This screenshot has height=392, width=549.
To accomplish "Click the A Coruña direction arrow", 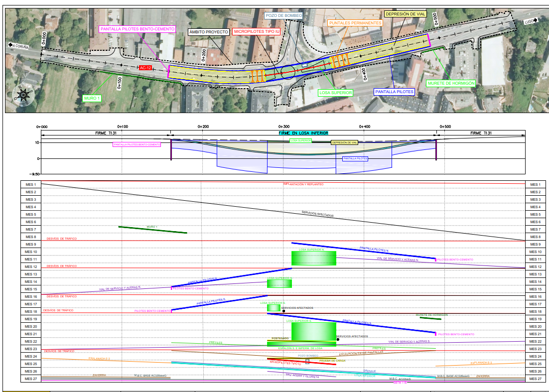I will pyautogui.click(x=18, y=46).
